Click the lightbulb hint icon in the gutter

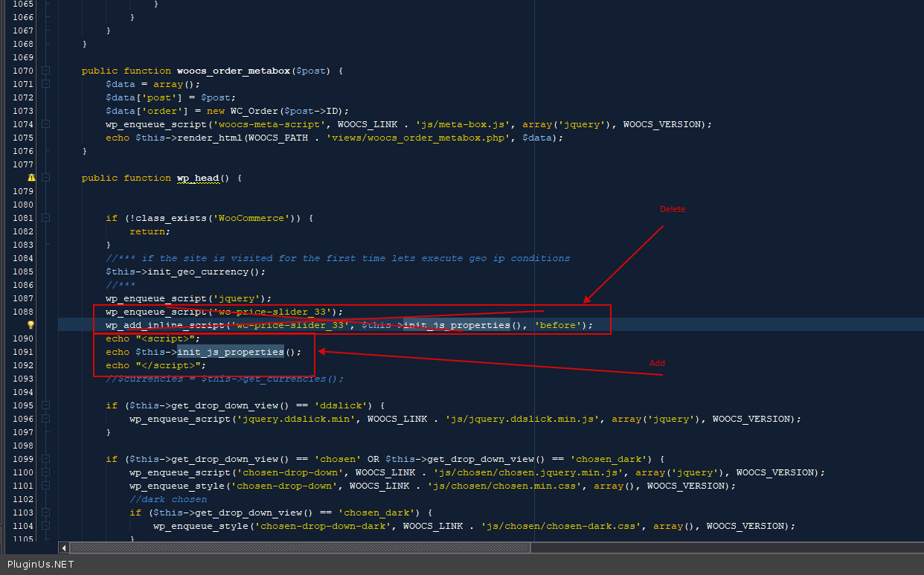(31, 325)
